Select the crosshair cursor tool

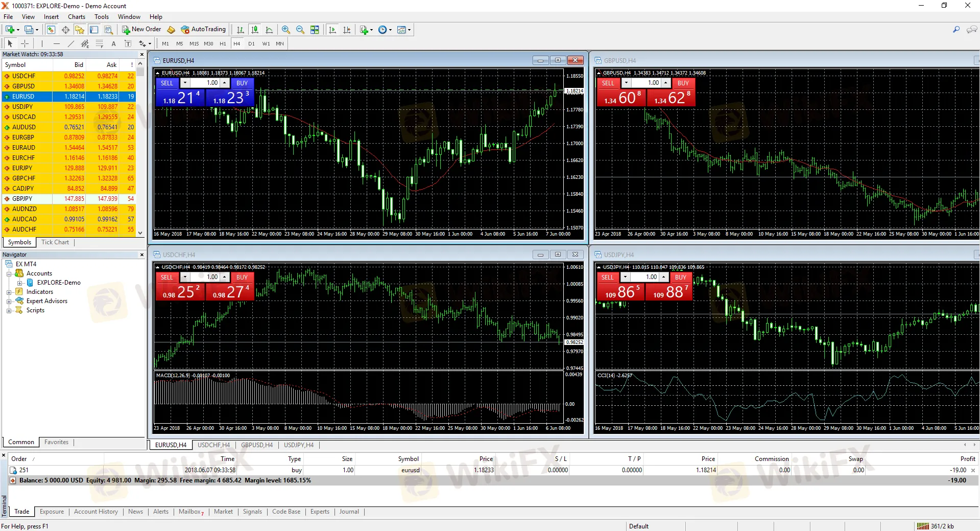[25, 43]
